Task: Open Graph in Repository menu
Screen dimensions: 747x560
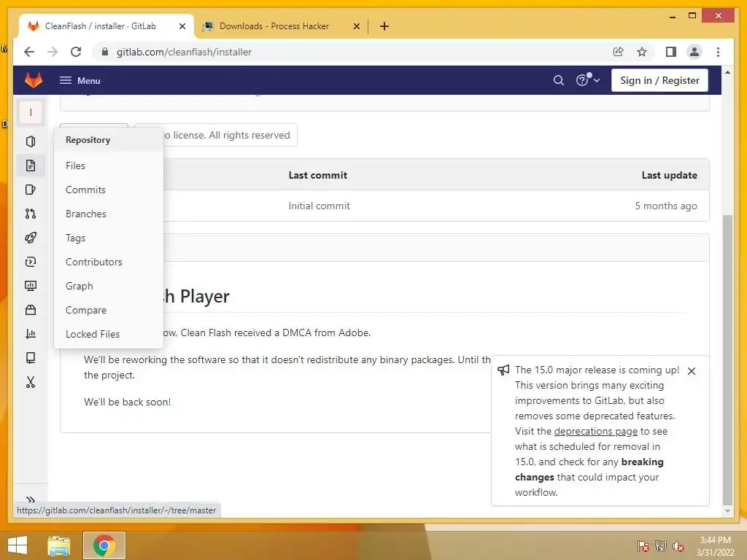Action: pos(79,286)
